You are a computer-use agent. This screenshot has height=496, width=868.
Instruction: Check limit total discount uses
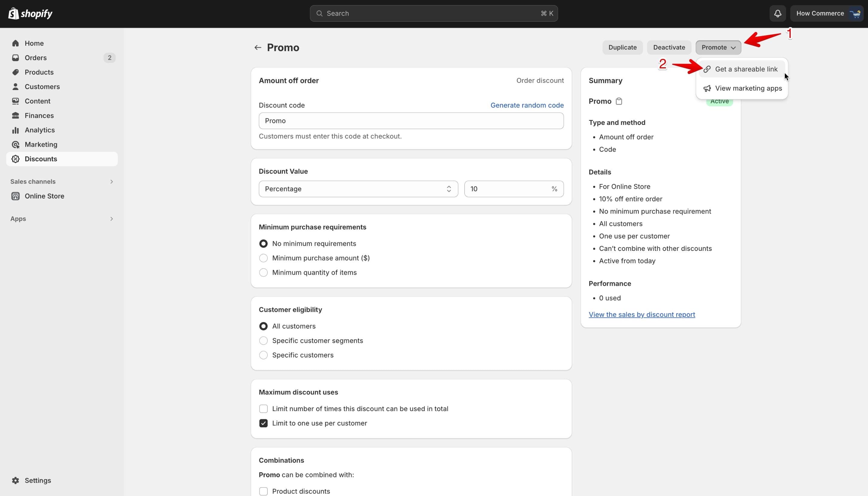pos(263,409)
